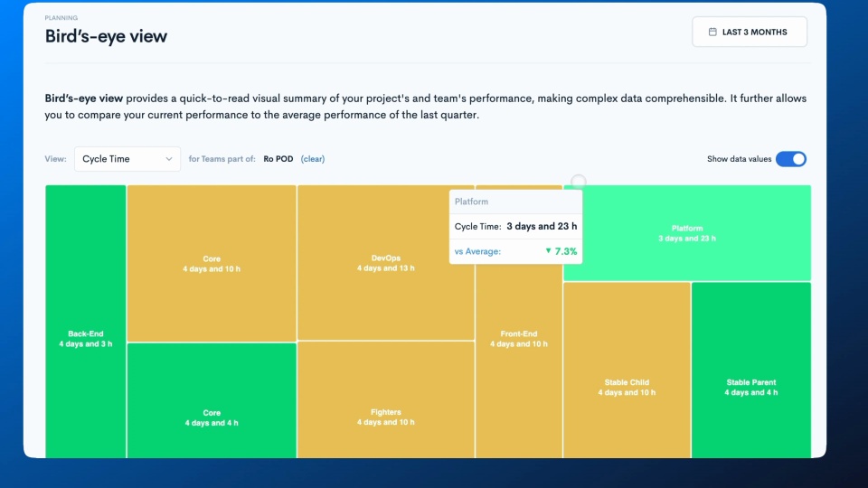
Task: Click the calendar icon in date range button
Action: (x=712, y=33)
